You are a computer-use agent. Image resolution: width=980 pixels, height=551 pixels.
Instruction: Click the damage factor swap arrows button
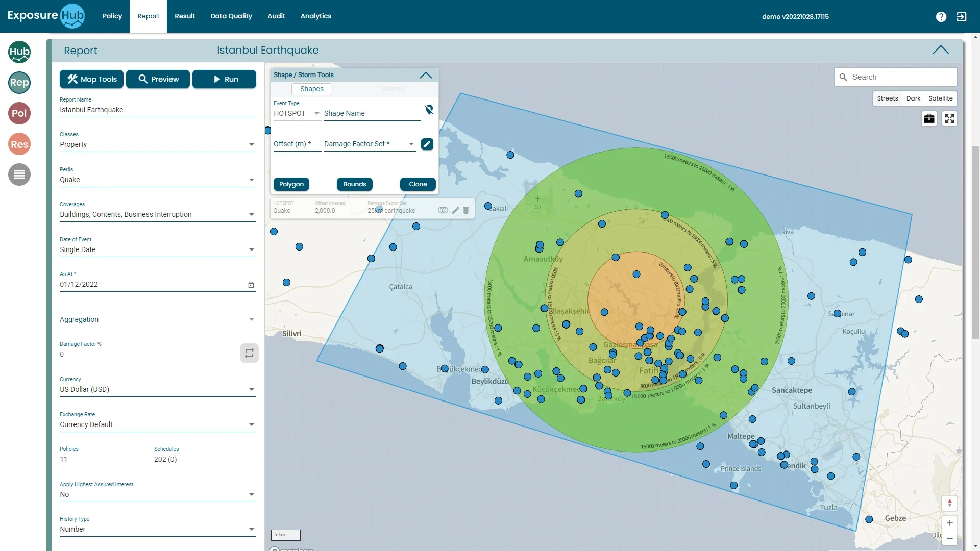[x=249, y=353]
